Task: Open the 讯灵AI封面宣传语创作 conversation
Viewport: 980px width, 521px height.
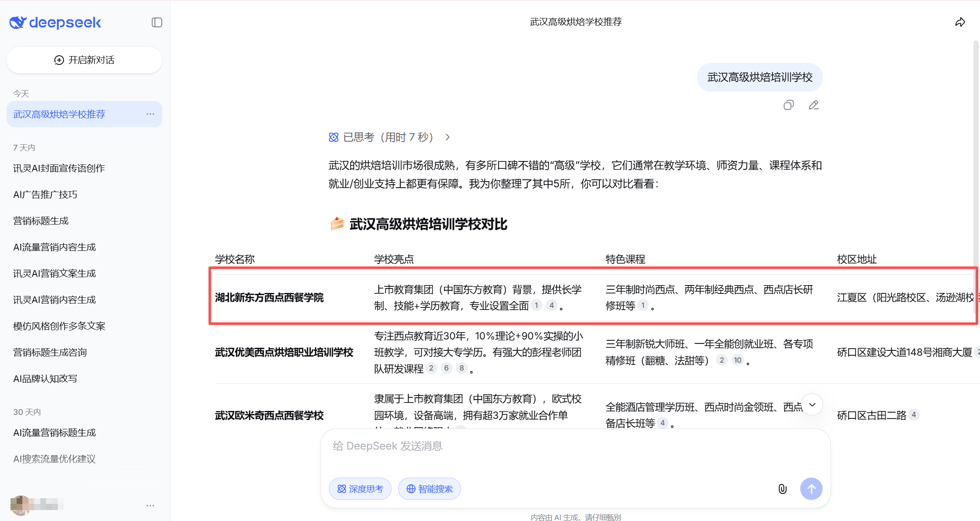Action: pos(59,168)
